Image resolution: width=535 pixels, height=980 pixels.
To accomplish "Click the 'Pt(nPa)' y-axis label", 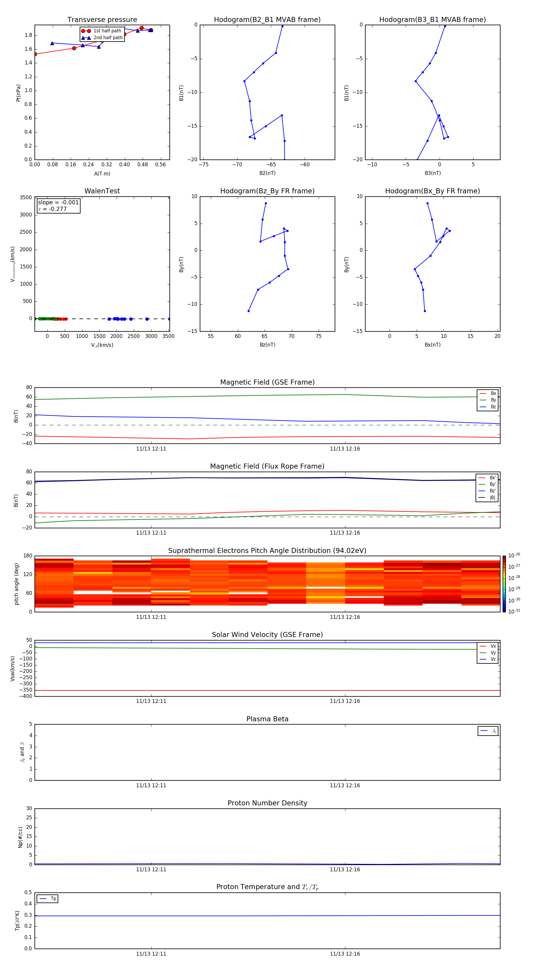I will point(18,93).
